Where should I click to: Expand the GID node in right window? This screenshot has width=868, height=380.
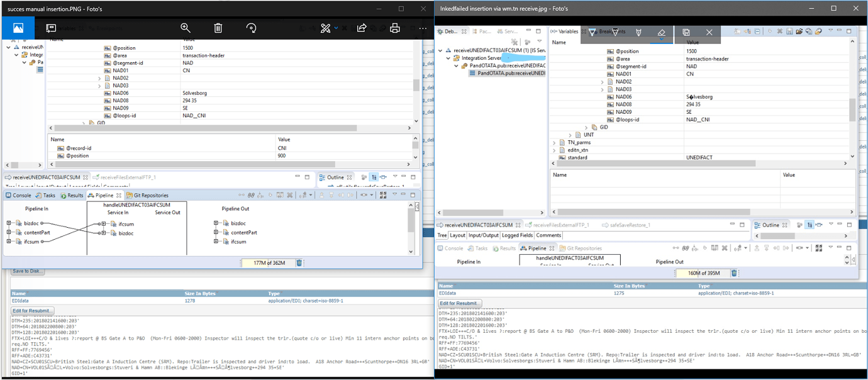click(x=586, y=127)
